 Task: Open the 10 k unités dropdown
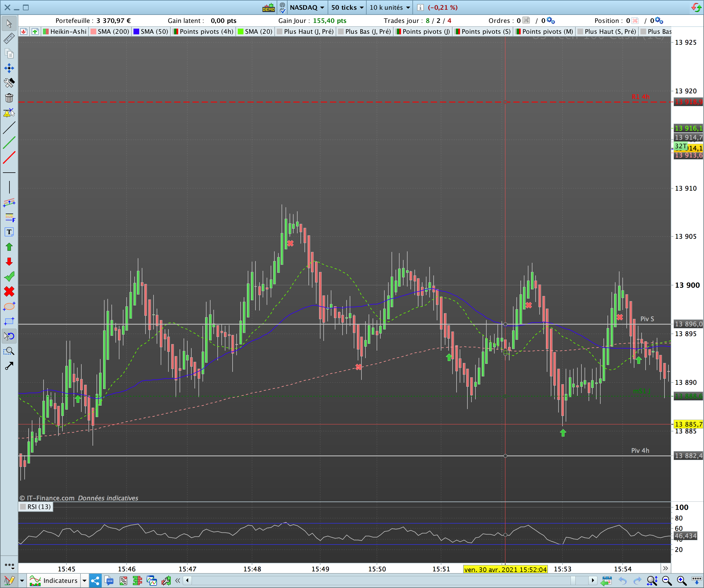tap(390, 7)
